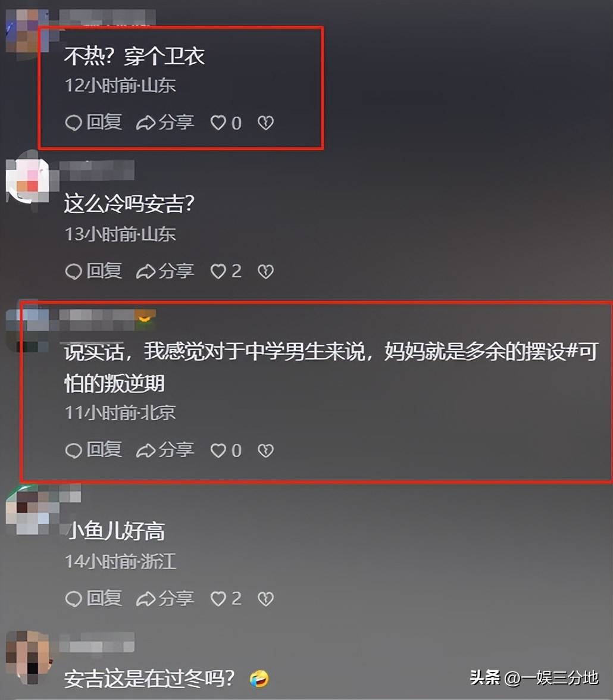This screenshot has width=613, height=700.
Task: Share the '这么冷吗安吉?' comment
Action: pyautogui.click(x=165, y=271)
